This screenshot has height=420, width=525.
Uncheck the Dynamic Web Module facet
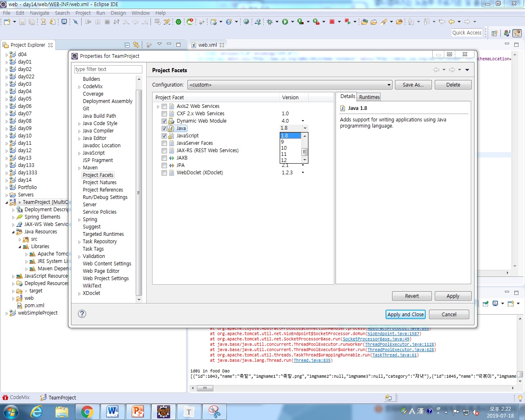tap(164, 121)
